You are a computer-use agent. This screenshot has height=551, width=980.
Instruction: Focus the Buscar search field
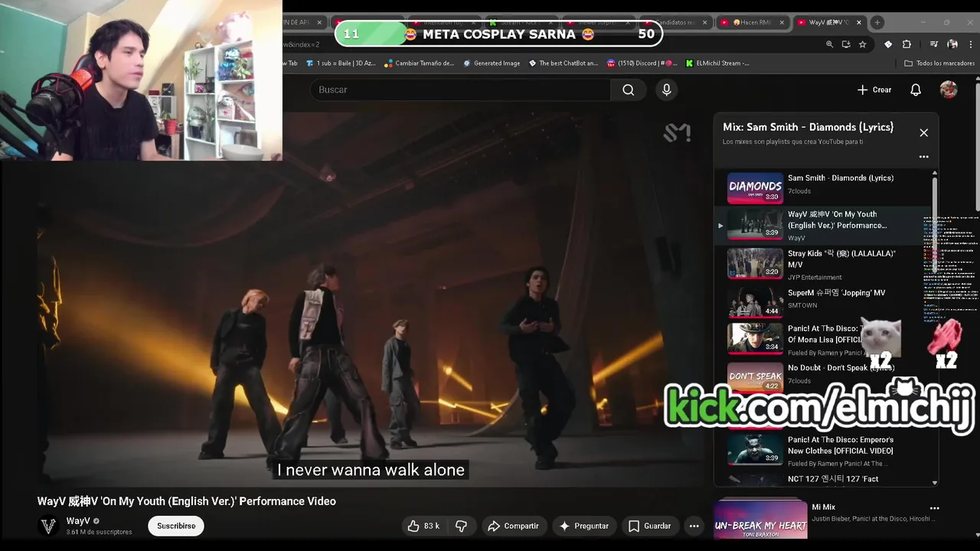[x=461, y=90]
